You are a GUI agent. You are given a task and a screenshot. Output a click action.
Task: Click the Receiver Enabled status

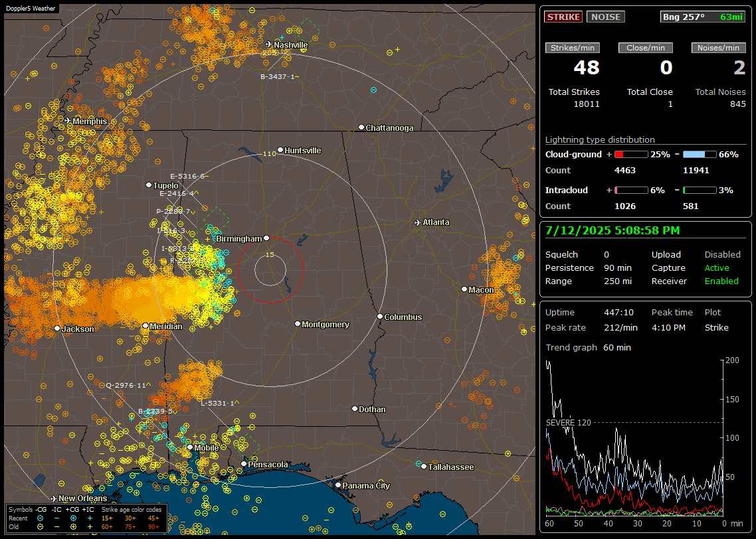point(721,281)
